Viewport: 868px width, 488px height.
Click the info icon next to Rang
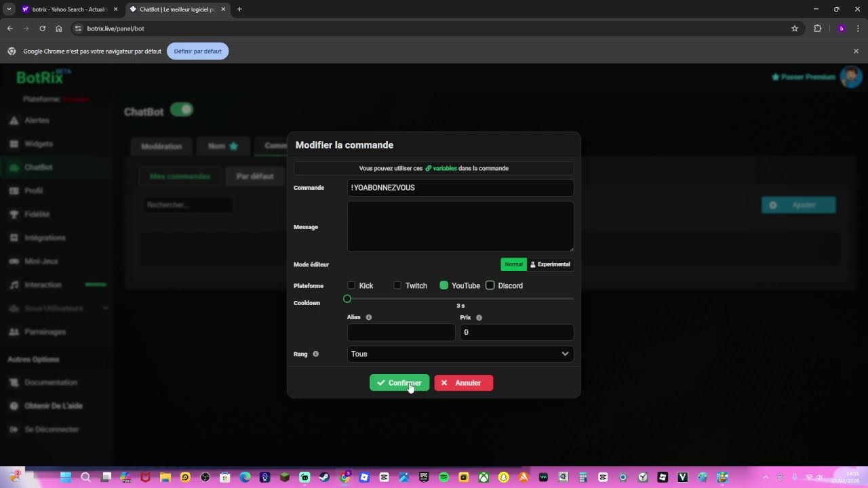tap(315, 354)
